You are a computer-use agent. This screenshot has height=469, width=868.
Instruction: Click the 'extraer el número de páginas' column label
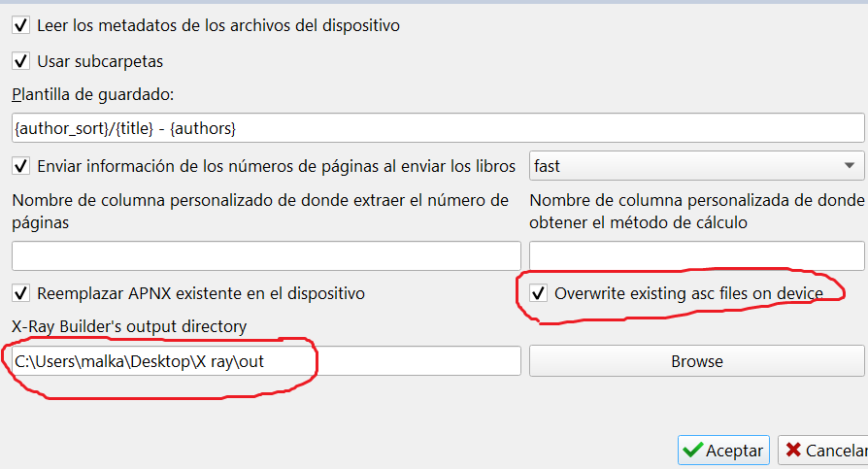coord(260,211)
